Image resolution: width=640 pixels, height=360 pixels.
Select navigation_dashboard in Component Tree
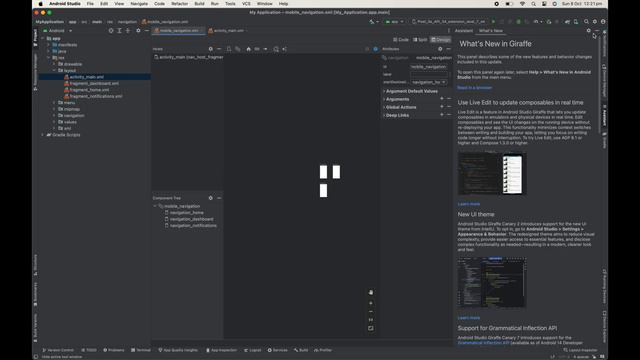coord(192,219)
